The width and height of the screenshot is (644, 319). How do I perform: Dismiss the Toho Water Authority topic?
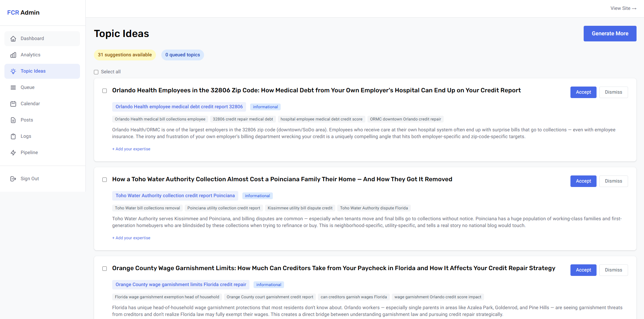[613, 181]
